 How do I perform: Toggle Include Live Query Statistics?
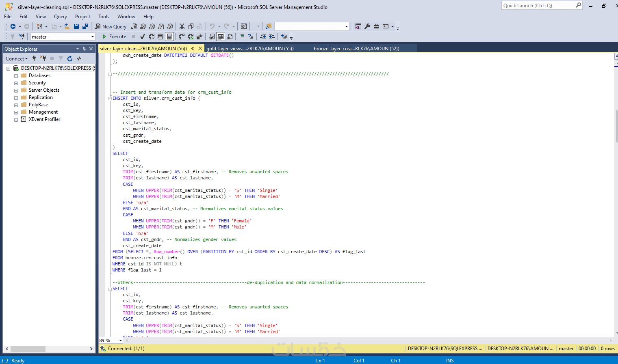(191, 37)
